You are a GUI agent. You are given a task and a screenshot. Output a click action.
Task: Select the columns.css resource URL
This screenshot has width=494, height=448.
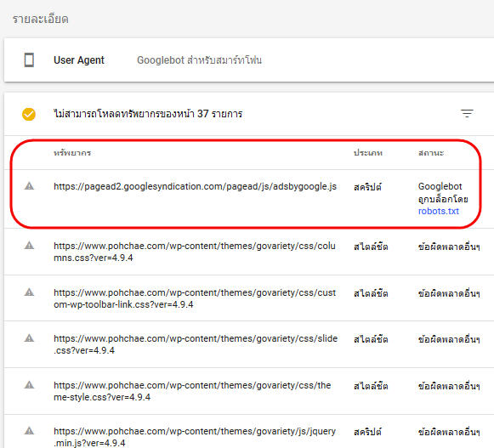tap(195, 252)
